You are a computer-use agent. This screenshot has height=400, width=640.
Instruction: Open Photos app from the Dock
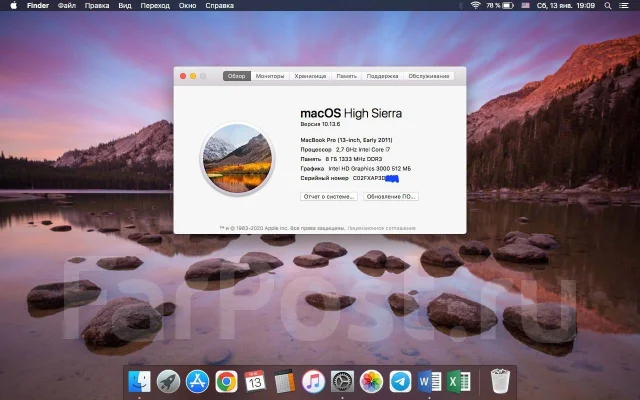click(371, 382)
